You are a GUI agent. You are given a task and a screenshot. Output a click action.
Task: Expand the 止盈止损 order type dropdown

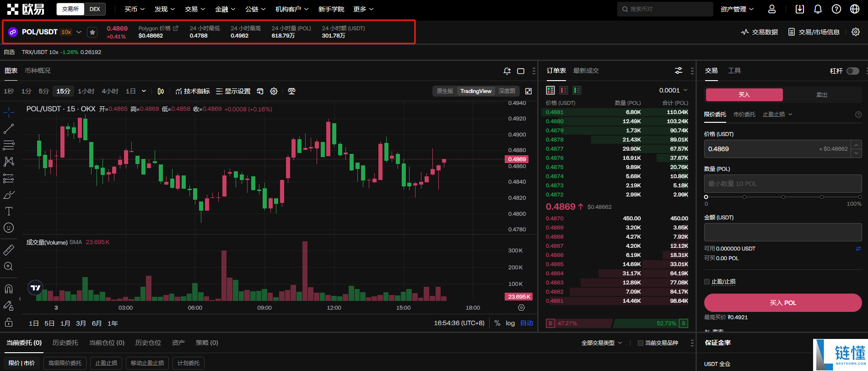pyautogui.click(x=777, y=115)
